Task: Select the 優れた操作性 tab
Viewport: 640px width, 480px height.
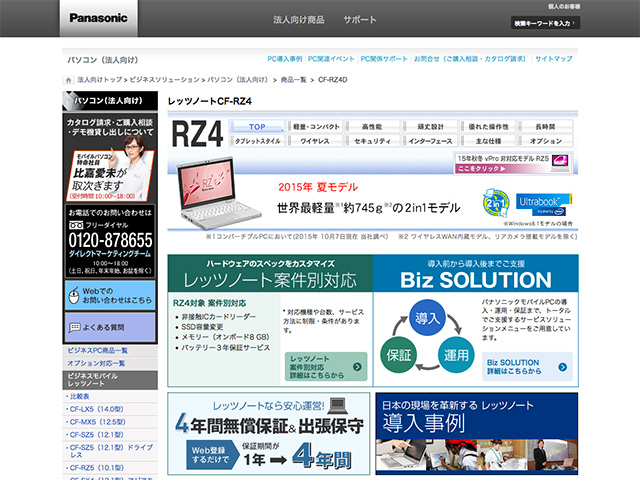Action: (487, 127)
